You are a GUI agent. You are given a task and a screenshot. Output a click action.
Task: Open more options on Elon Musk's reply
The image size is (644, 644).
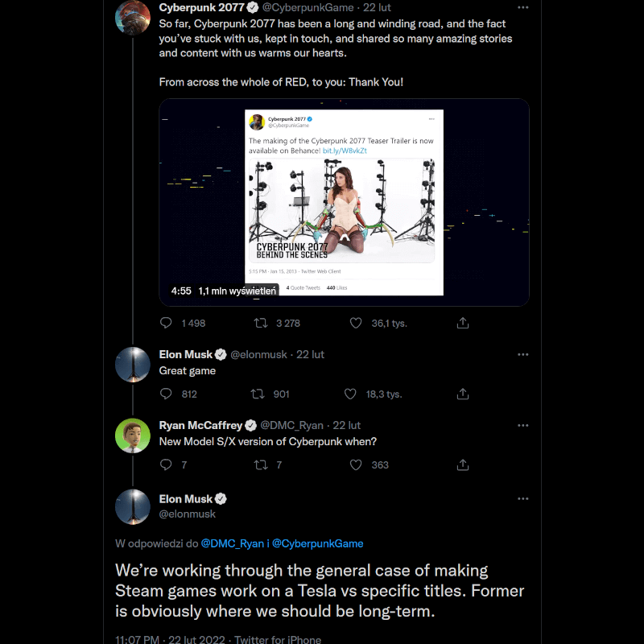tap(523, 354)
